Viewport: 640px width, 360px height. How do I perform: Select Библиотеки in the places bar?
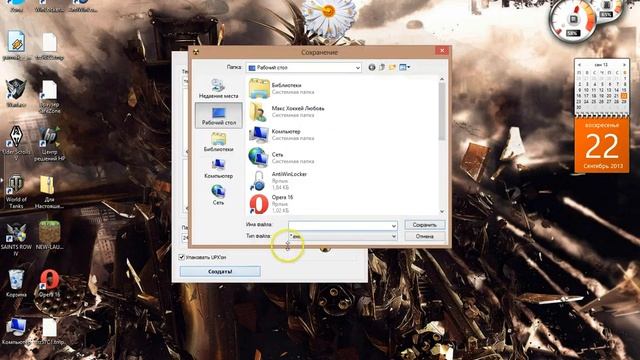[x=218, y=142]
